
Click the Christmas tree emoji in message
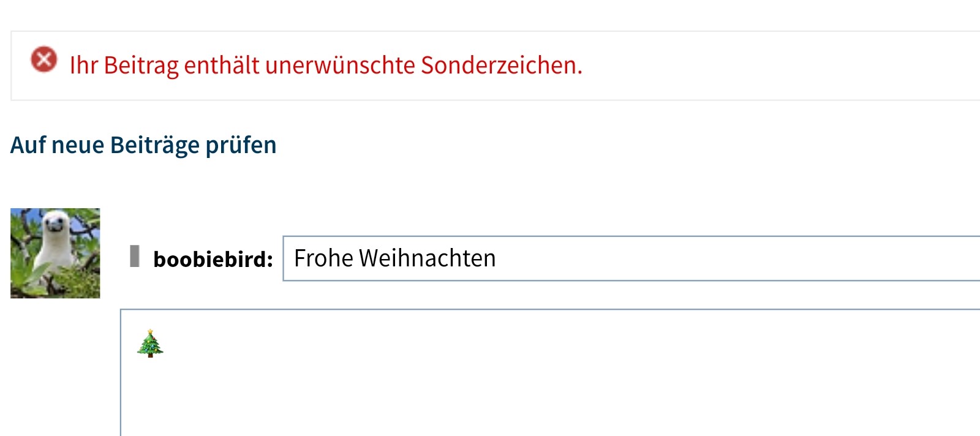[x=150, y=343]
